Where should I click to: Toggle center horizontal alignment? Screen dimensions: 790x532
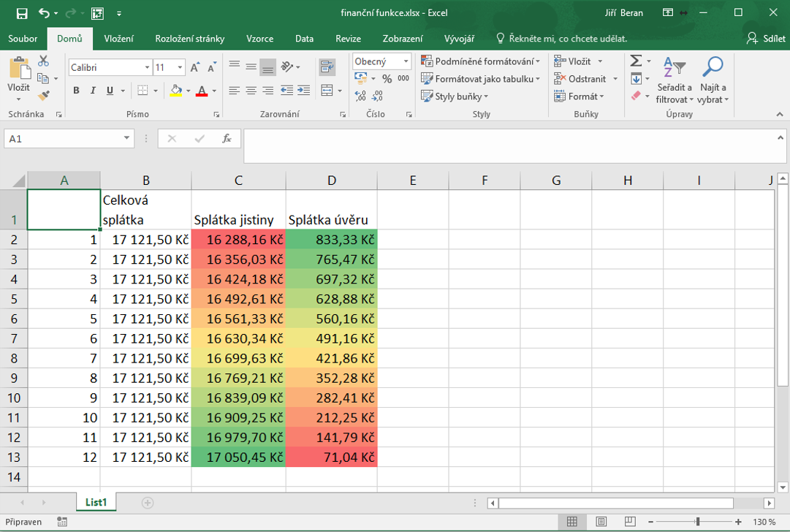(251, 90)
